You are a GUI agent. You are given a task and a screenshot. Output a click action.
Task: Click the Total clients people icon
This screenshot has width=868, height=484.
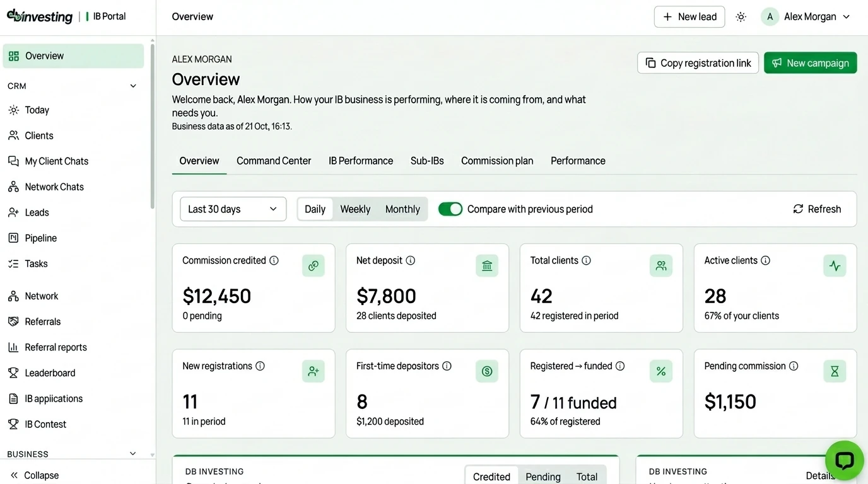coord(661,266)
